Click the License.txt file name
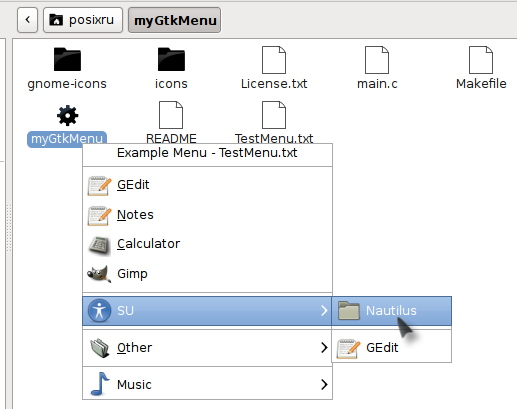517x409 pixels. 274,84
